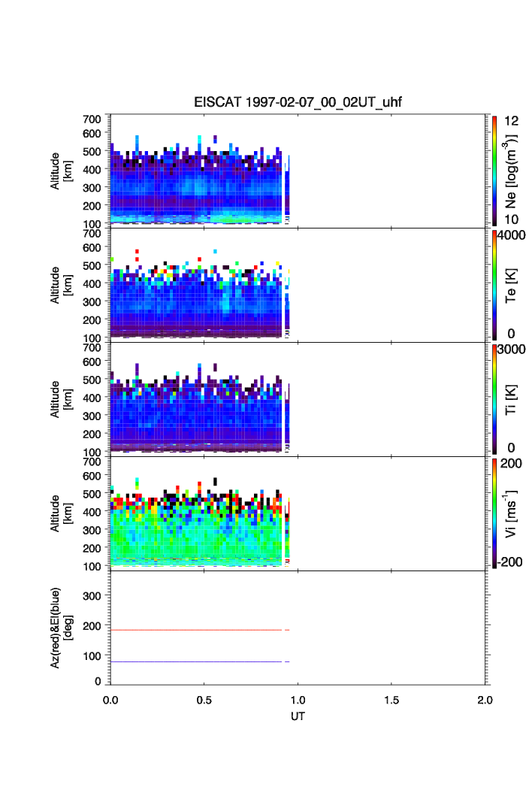Click the Az(red)&El(blue) [deg] axis label

pos(61,628)
